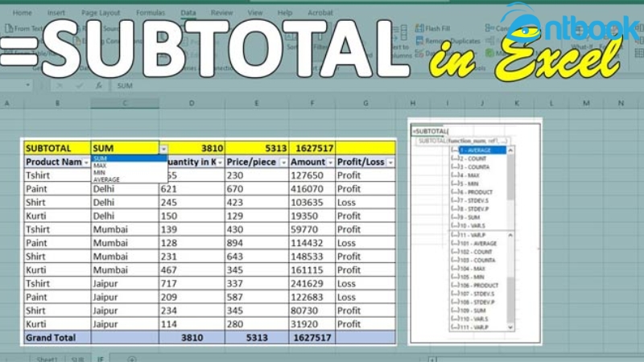644x362 pixels.
Task: Select 2 - COUNT function option
Action: click(478, 158)
